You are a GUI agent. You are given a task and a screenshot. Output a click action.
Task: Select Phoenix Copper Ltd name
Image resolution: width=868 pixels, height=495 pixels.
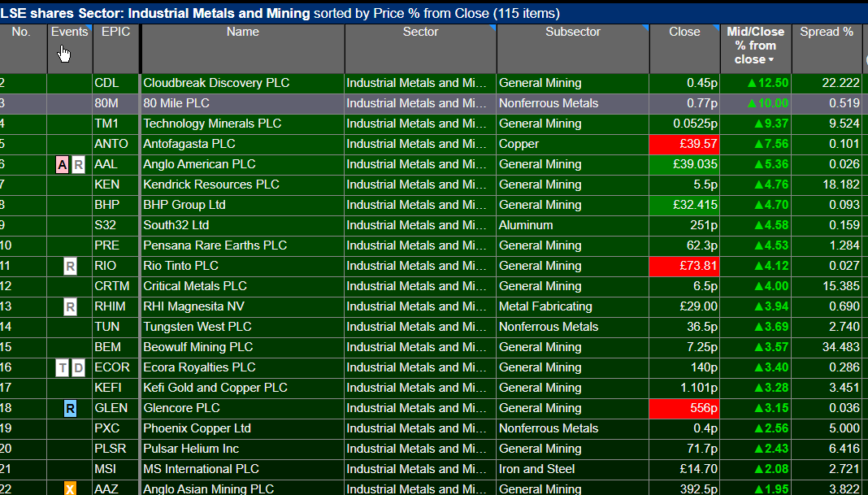pos(197,428)
